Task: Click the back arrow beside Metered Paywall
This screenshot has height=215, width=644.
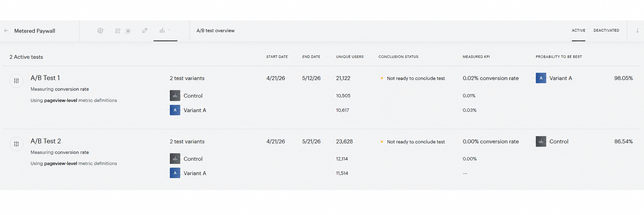Action: pos(6,31)
